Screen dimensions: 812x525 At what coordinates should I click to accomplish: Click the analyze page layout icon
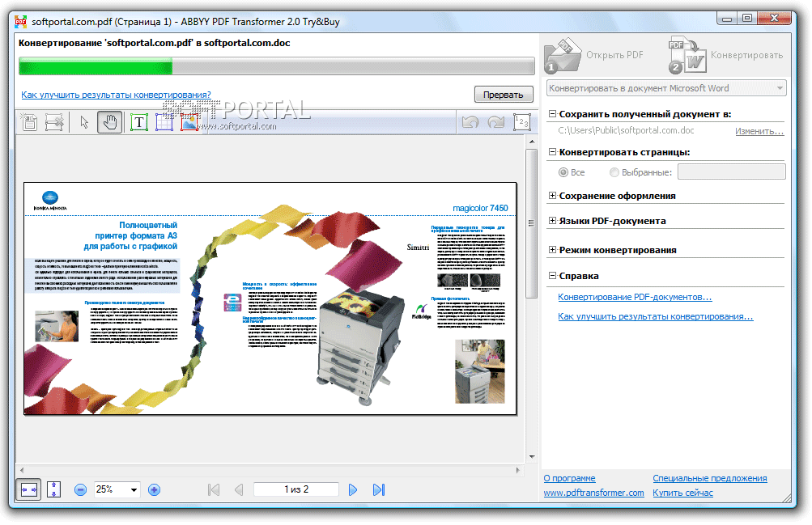(x=28, y=123)
